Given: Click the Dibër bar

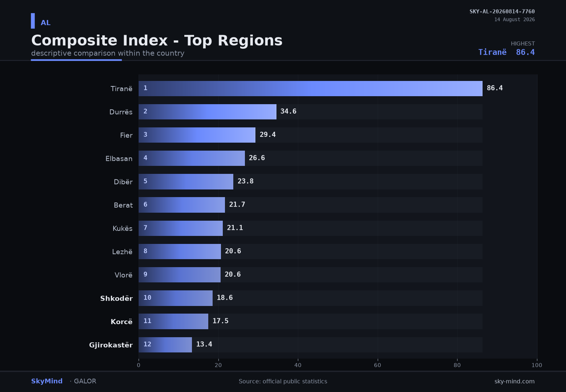Looking at the screenshot, I should pos(186,181).
